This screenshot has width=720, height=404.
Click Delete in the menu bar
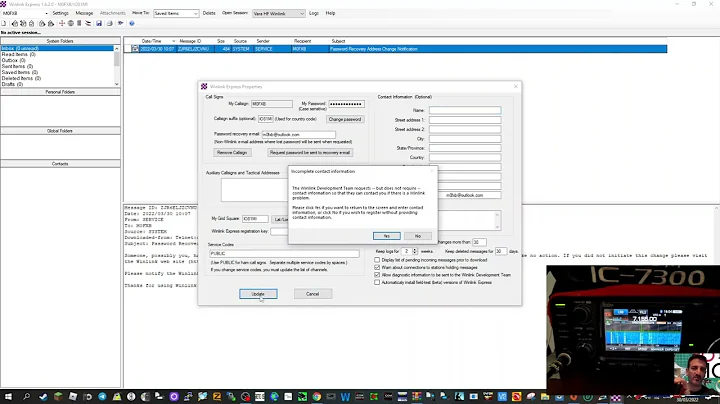[x=209, y=13]
